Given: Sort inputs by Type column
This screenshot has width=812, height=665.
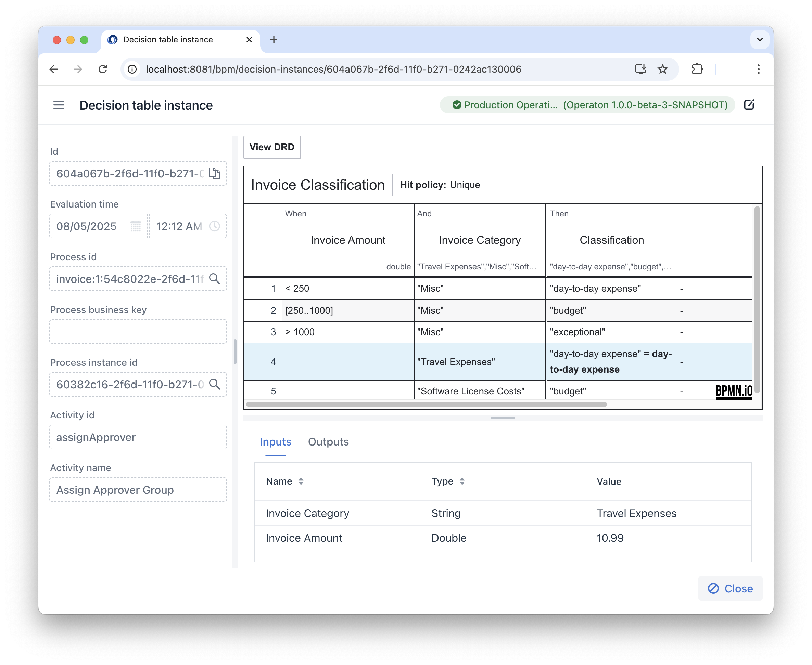Looking at the screenshot, I should 462,481.
